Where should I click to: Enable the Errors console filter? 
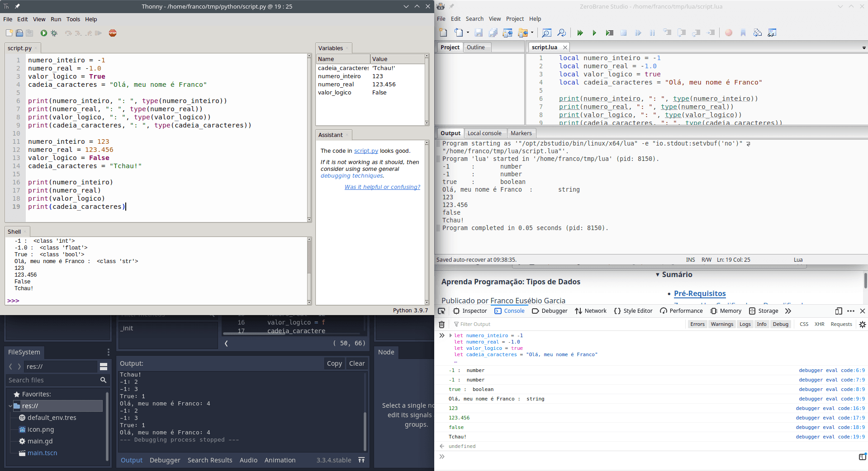pos(697,324)
